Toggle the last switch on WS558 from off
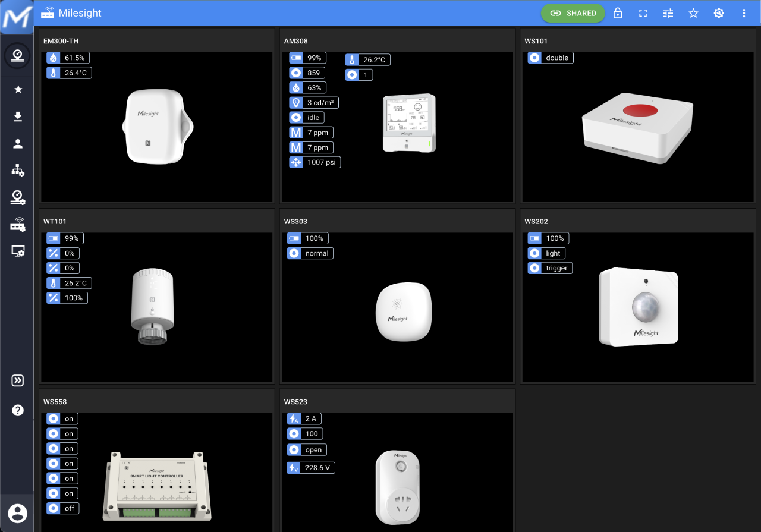Screen dimensions: 761x532 click(x=62, y=508)
